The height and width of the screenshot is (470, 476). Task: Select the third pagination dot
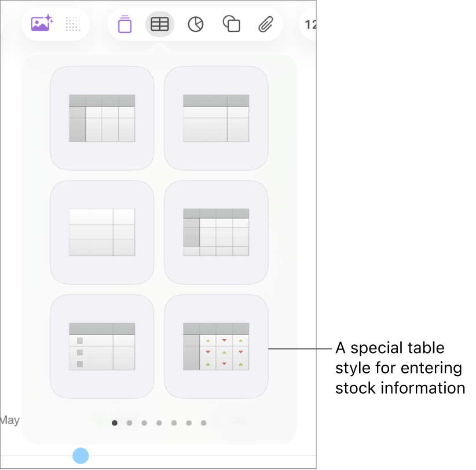click(x=144, y=423)
